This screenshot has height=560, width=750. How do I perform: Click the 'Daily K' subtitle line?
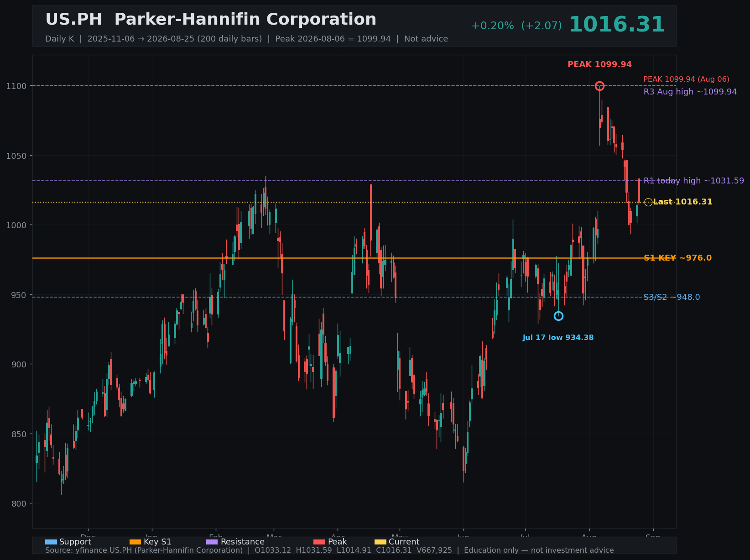pos(246,39)
